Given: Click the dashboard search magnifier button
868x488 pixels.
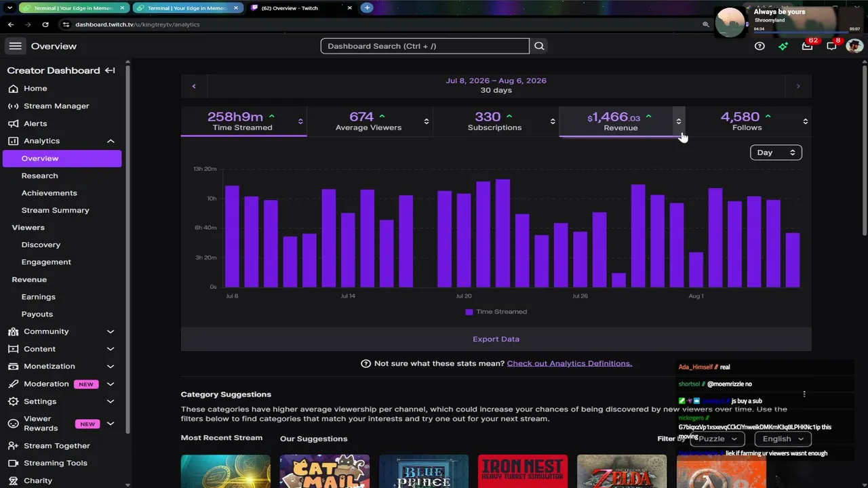Looking at the screenshot, I should tap(539, 46).
